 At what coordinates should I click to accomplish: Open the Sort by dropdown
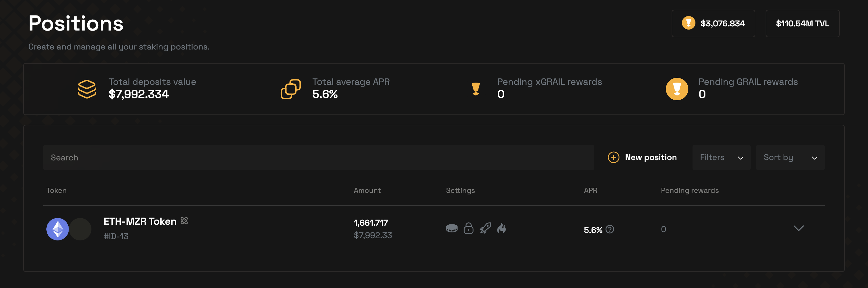pos(790,157)
